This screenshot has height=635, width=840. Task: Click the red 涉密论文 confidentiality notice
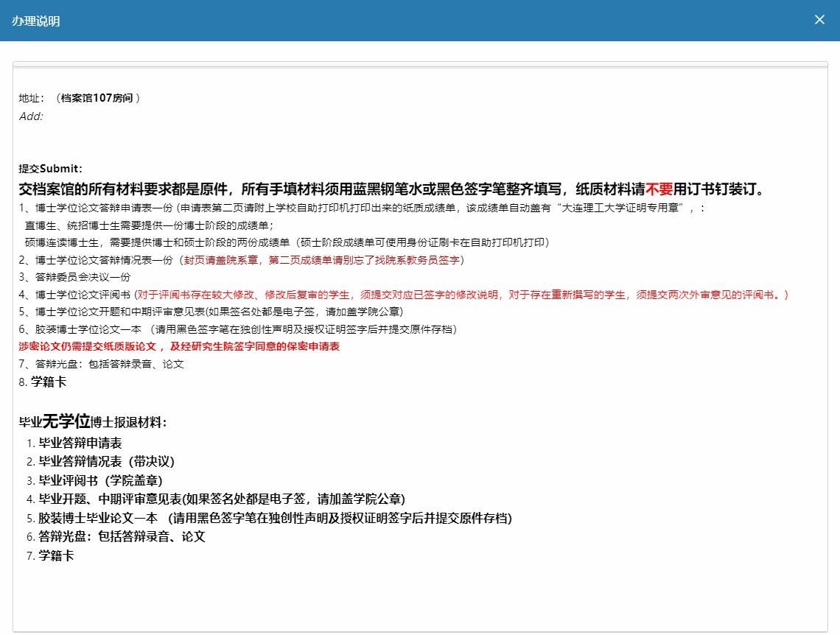point(179,346)
